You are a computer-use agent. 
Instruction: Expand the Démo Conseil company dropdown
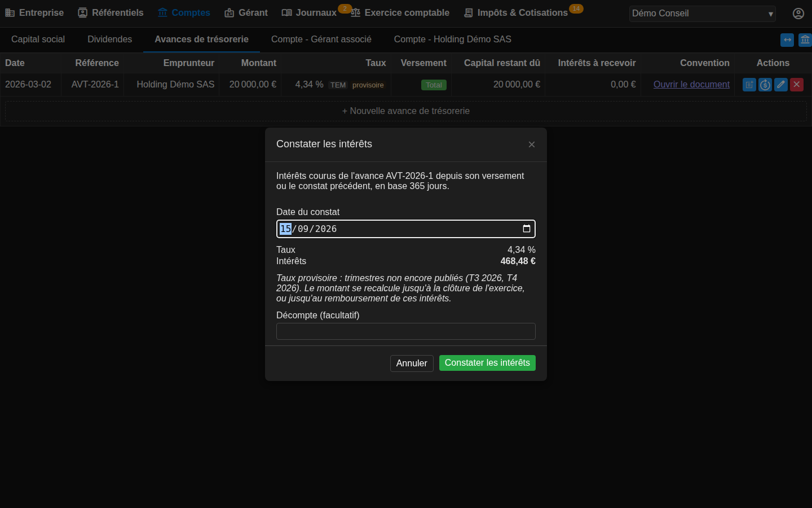[x=702, y=14]
